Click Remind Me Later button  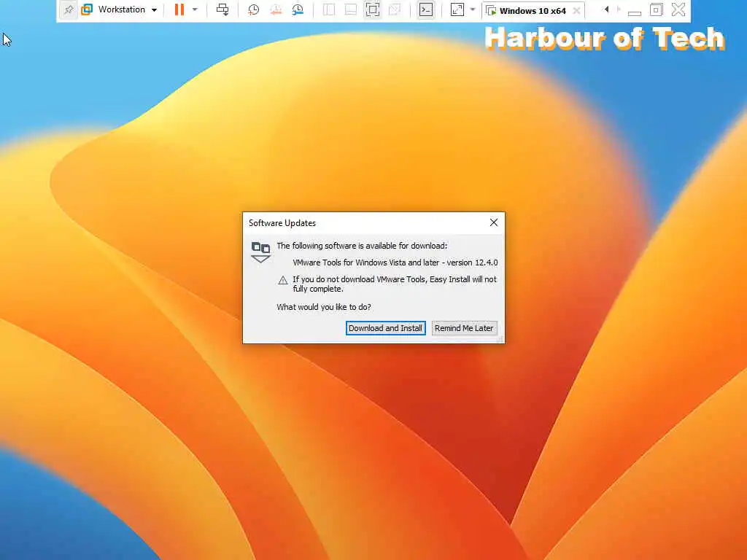464,328
